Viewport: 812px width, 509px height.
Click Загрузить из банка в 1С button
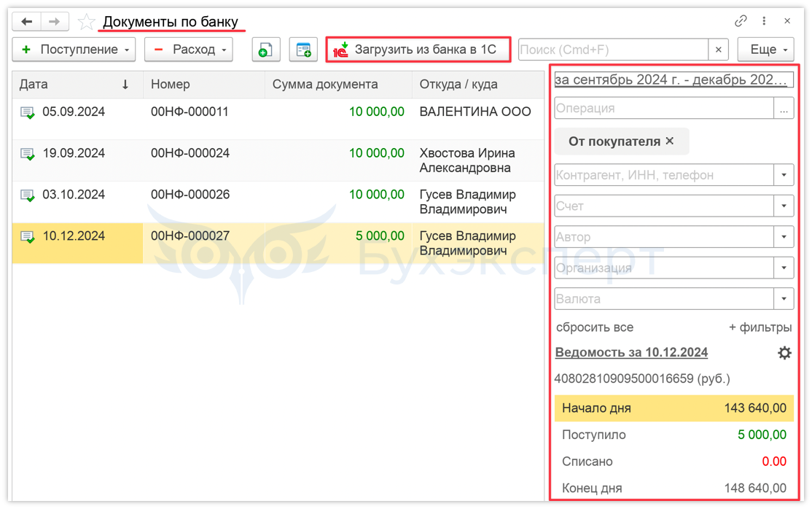418,50
